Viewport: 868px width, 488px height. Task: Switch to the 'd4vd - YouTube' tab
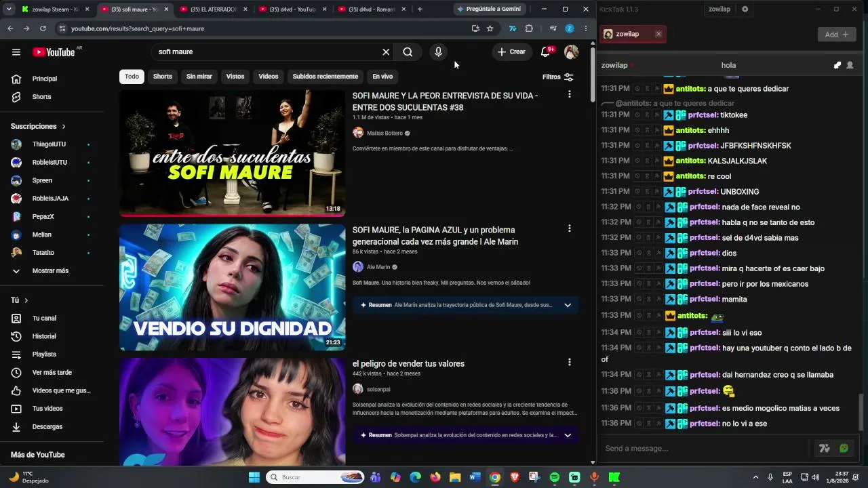(292, 9)
